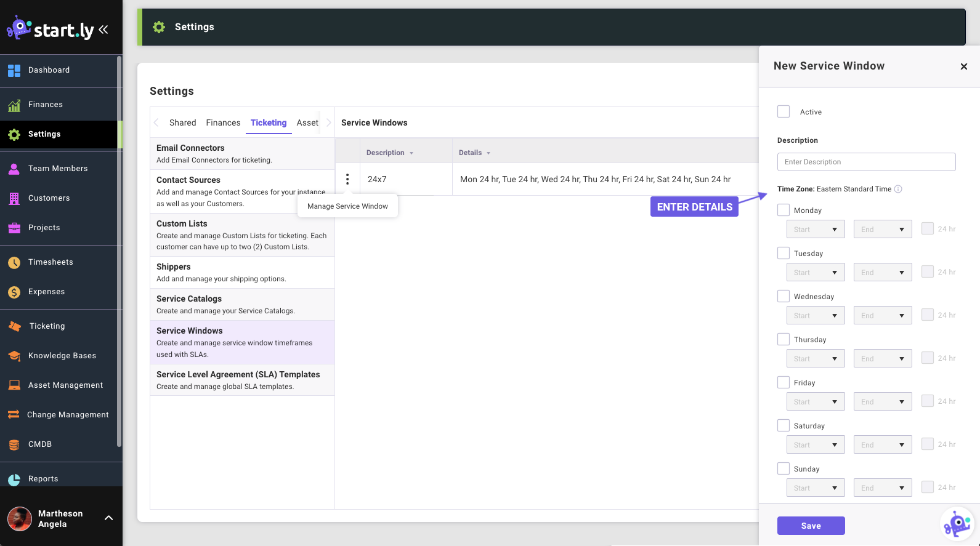The image size is (980, 546).
Task: Switch to the Shared settings tab
Action: (182, 123)
